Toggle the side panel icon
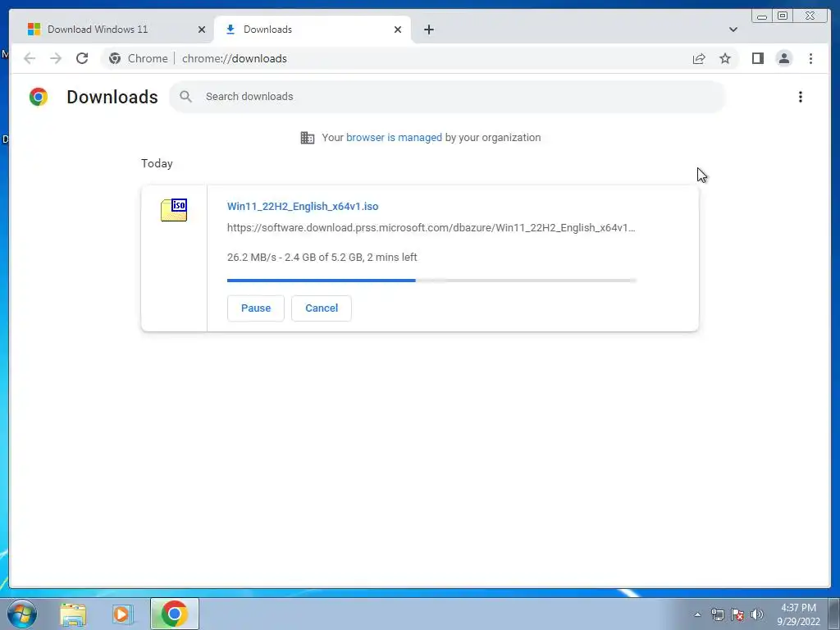 coord(757,58)
